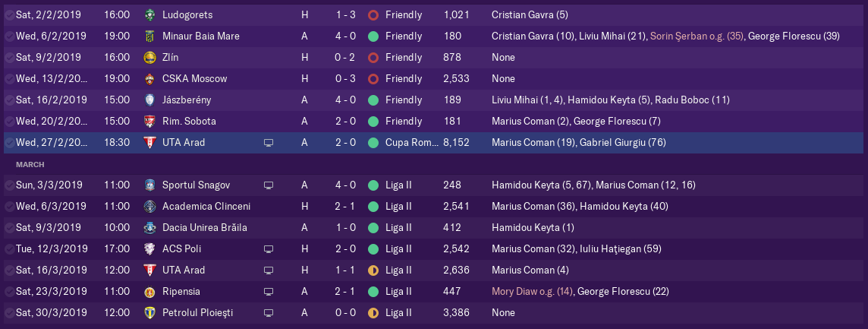
Task: Click the red loss indicator for Zlín match
Action: coord(373,58)
